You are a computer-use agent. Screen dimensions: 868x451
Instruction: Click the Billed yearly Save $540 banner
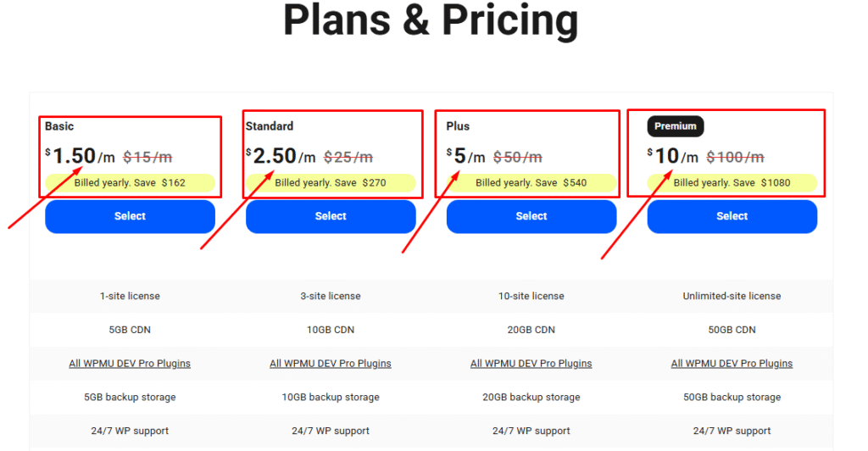(x=531, y=182)
